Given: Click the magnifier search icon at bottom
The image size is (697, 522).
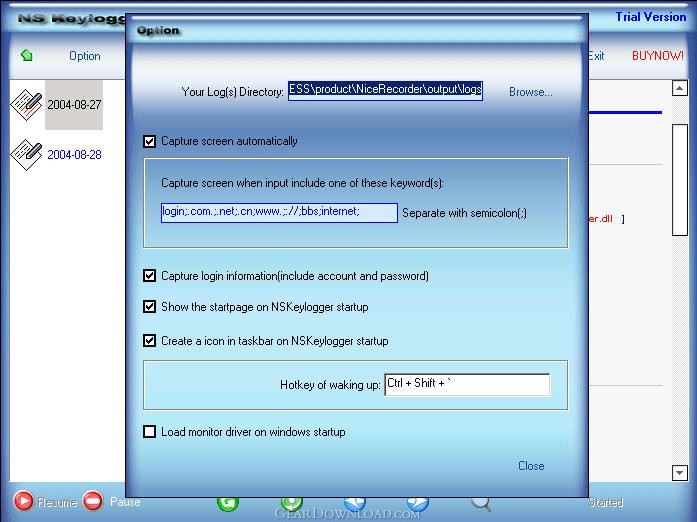Looking at the screenshot, I should pos(481,504).
